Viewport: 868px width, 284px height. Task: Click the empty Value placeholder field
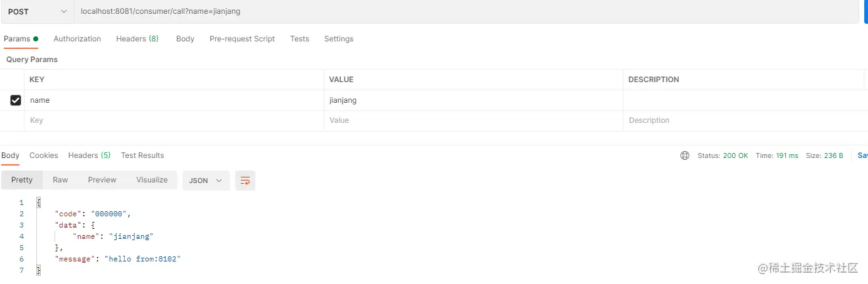click(474, 120)
